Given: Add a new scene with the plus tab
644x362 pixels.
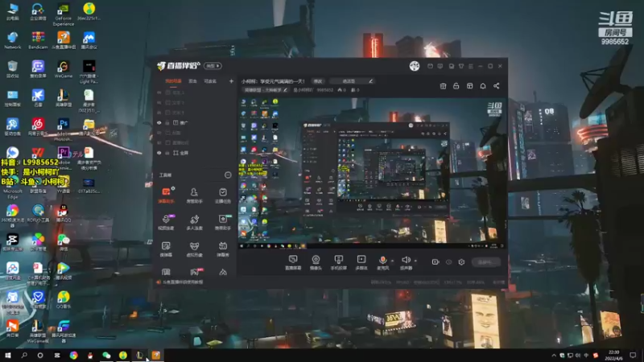Looking at the screenshot, I should pyautogui.click(x=231, y=81).
